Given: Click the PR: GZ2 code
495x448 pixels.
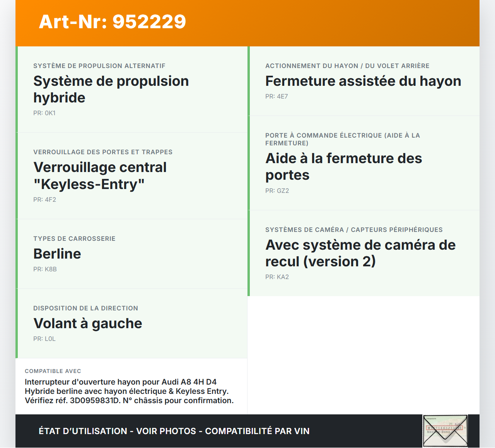Looking at the screenshot, I should 277,191.
